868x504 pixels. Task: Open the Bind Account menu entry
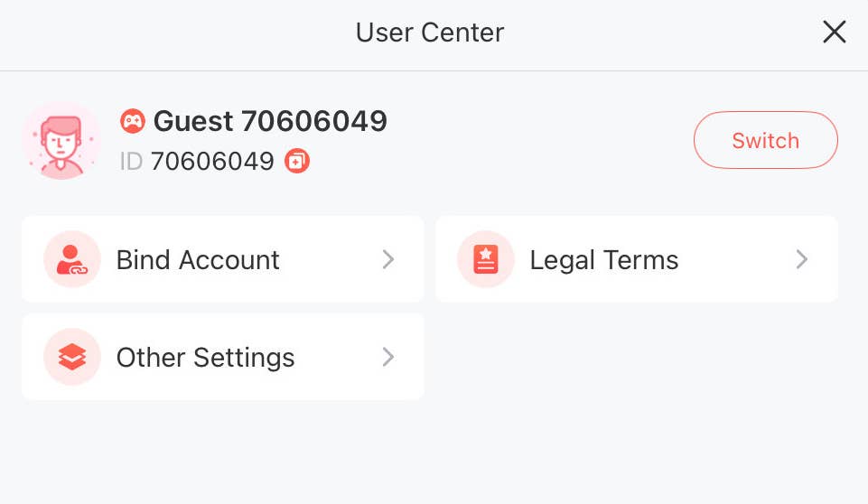198,259
